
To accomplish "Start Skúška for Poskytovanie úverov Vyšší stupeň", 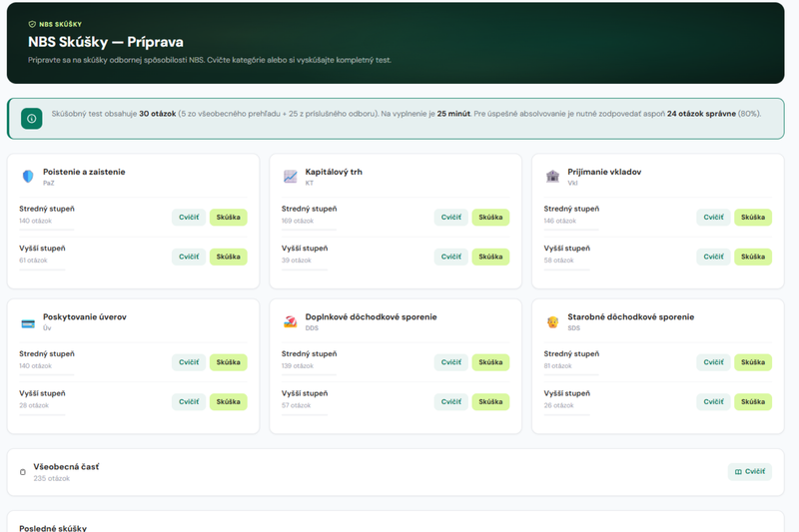I will coord(229,401).
